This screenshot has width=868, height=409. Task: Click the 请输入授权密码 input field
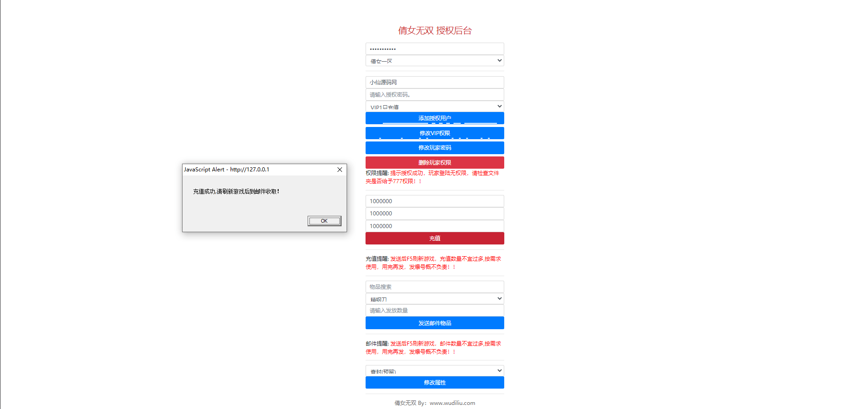coord(435,95)
